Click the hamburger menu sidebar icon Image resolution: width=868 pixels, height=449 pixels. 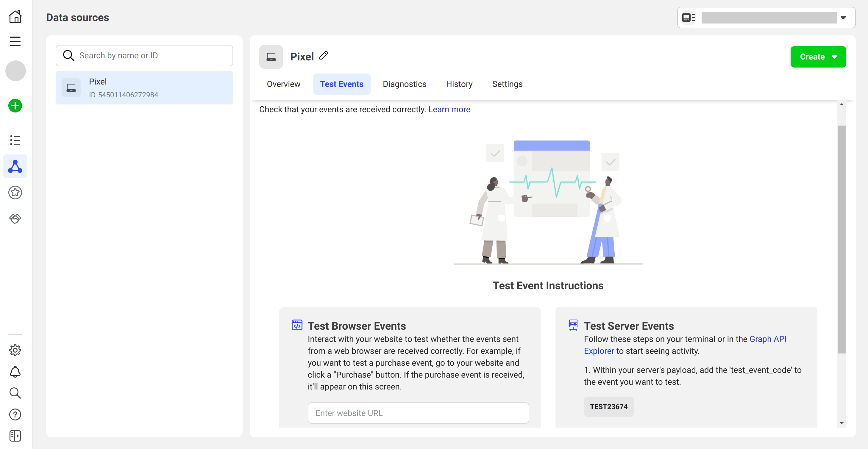pos(15,41)
